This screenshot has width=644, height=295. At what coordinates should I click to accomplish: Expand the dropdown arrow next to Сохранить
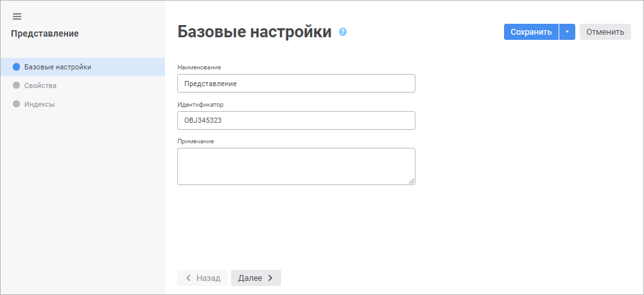[x=567, y=32]
